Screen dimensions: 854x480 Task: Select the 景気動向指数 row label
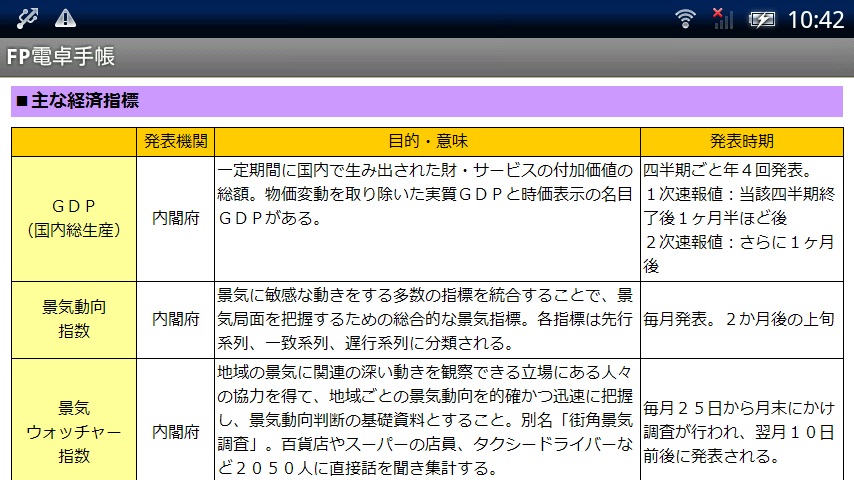click(74, 319)
